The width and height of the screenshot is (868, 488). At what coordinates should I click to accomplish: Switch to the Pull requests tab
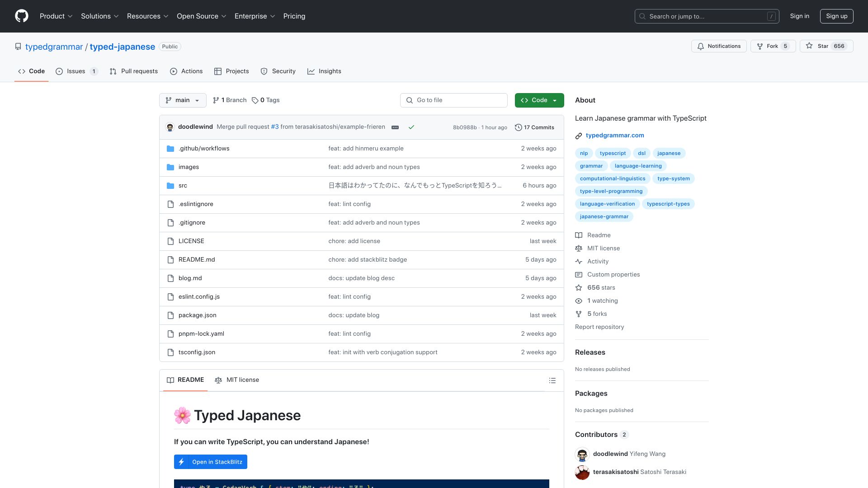[x=134, y=71]
